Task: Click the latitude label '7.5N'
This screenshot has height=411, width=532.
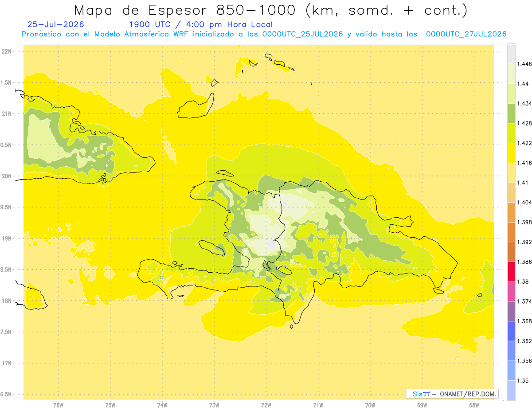Action: [x=7, y=332]
